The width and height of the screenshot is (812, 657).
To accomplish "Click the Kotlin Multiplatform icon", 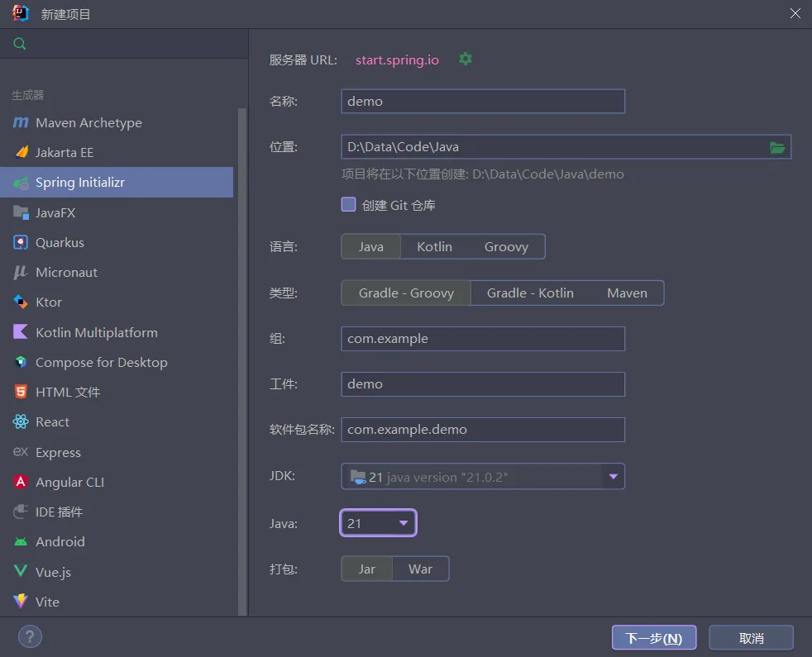I will 21,332.
